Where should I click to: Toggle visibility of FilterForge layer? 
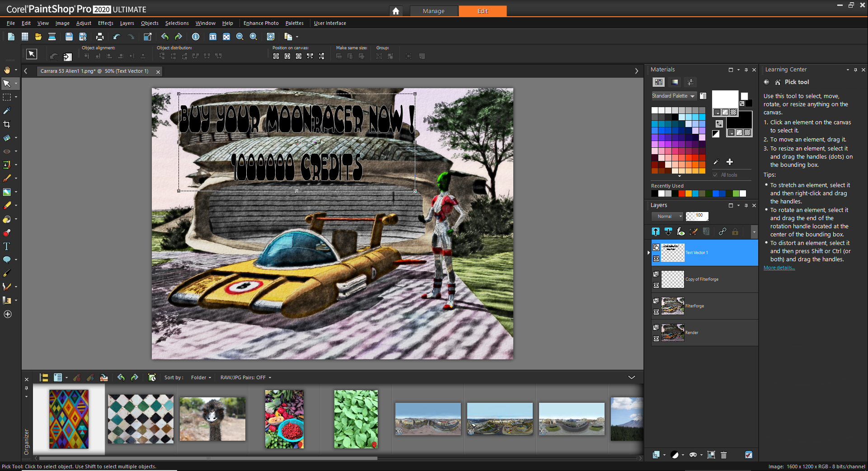click(x=656, y=312)
